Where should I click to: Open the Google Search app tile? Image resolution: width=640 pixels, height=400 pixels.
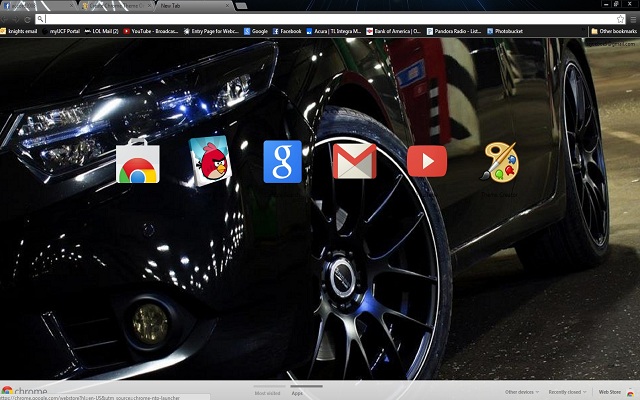[x=282, y=162]
